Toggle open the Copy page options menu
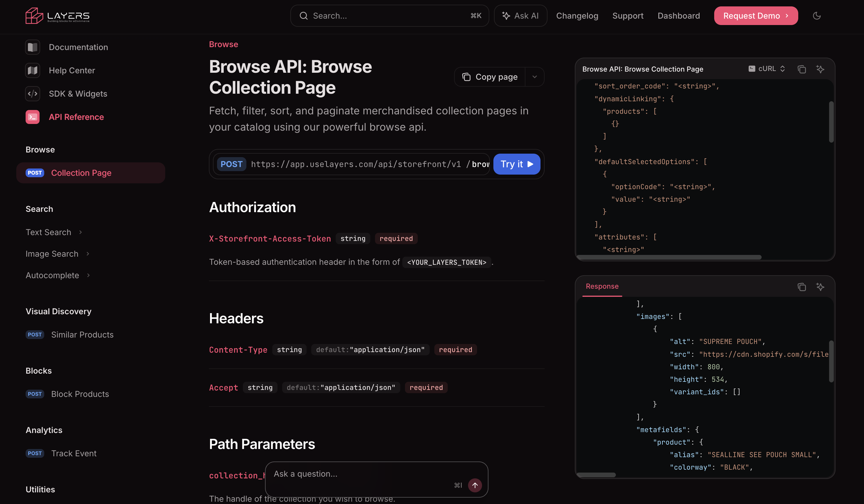Viewport: 864px width, 504px height. pyautogui.click(x=534, y=77)
